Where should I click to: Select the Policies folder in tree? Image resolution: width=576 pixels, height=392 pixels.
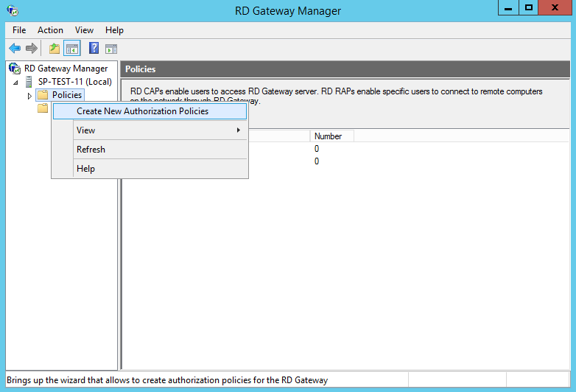tap(66, 95)
